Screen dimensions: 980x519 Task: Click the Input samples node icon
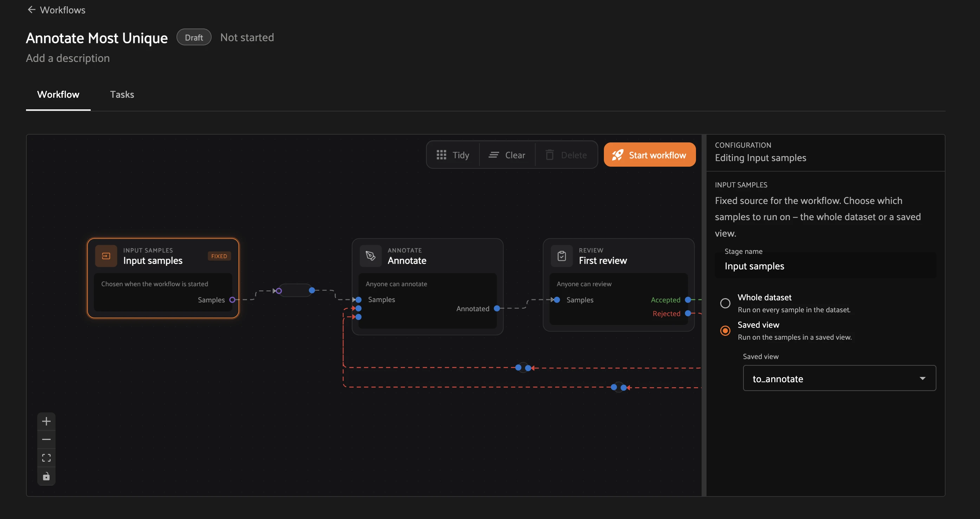106,256
